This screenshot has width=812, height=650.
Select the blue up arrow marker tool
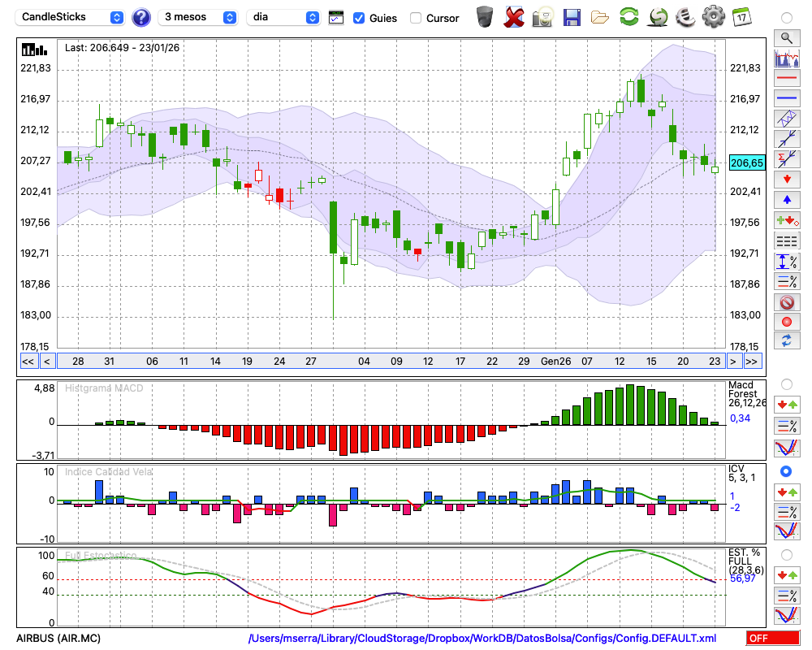pos(787,199)
